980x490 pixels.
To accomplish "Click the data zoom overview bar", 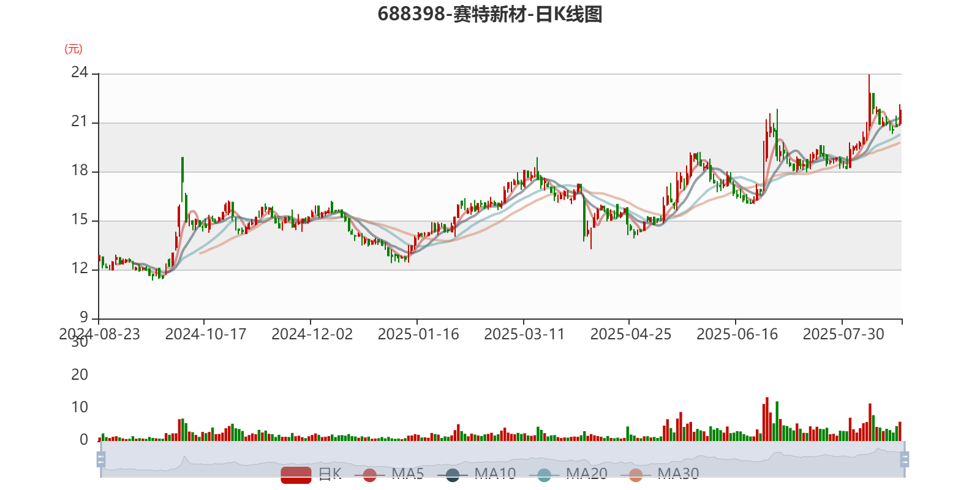I will tap(502, 459).
